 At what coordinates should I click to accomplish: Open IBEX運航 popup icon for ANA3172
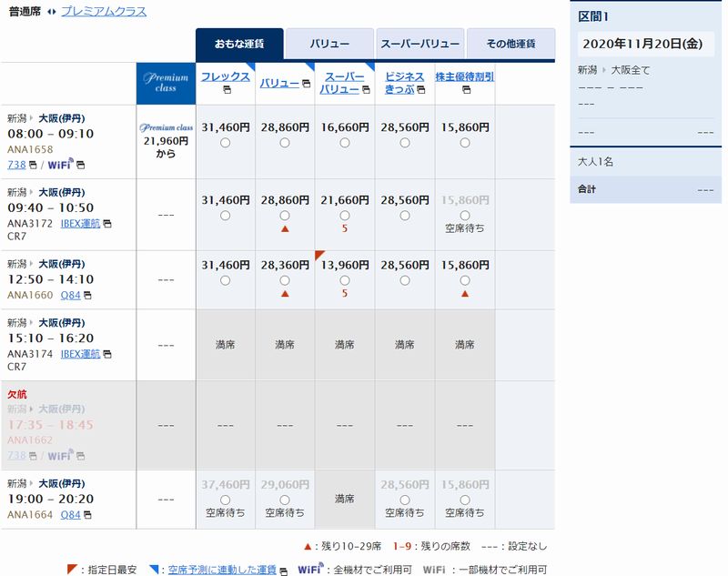tap(107, 224)
